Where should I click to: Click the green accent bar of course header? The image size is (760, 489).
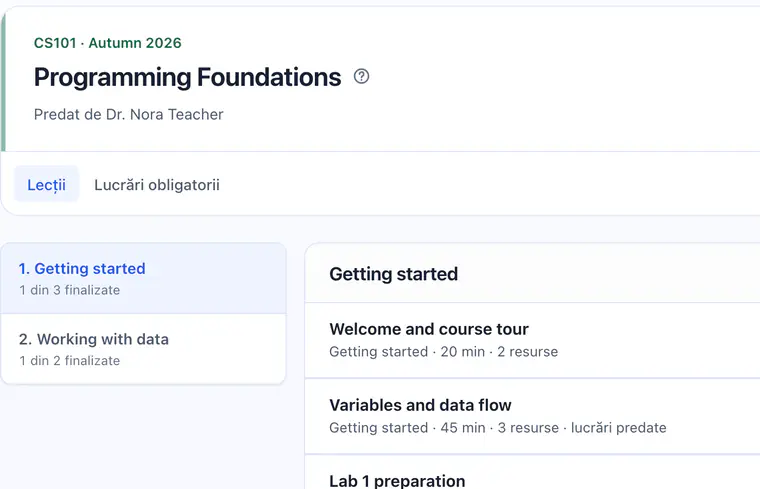pyautogui.click(x=3, y=80)
